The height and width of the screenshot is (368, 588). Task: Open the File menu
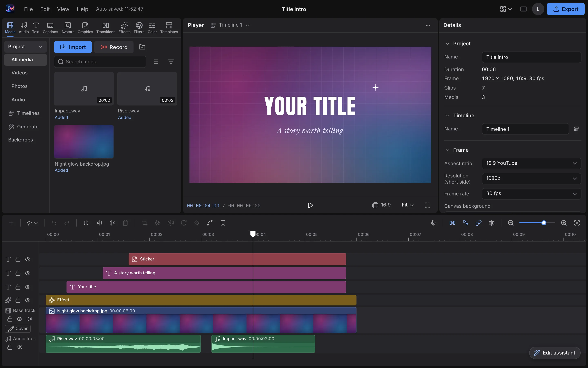click(x=28, y=9)
